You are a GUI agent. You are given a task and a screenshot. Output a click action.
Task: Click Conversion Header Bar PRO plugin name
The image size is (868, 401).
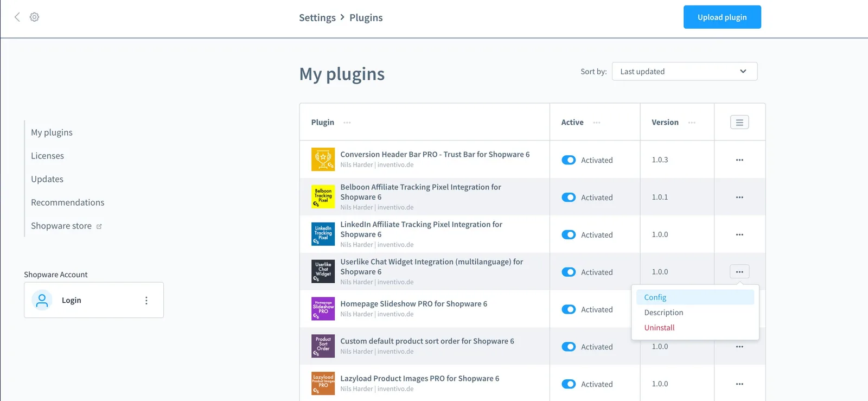tap(435, 155)
